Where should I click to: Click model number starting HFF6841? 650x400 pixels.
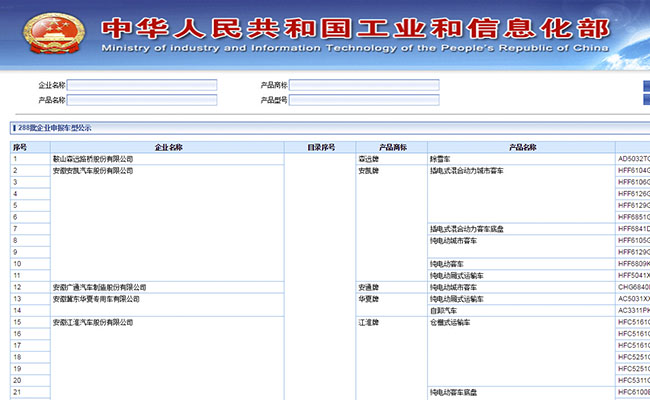pyautogui.click(x=634, y=229)
